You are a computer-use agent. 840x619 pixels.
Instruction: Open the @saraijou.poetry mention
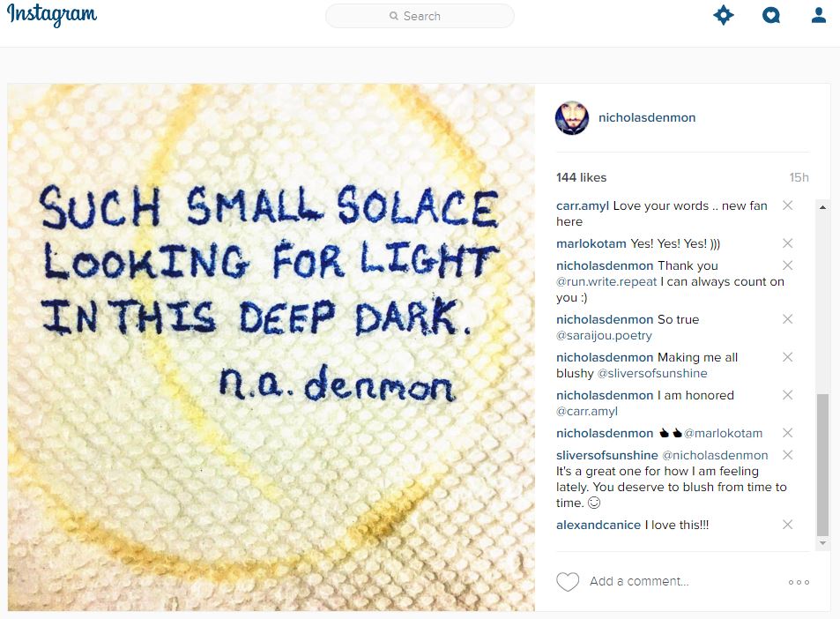tap(604, 335)
